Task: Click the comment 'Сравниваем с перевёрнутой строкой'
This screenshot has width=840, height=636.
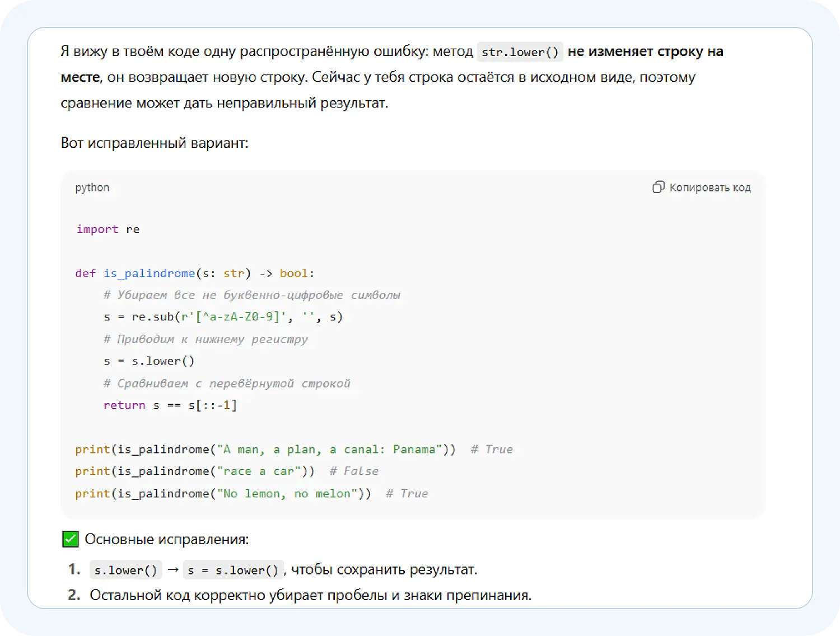Action: [227, 384]
